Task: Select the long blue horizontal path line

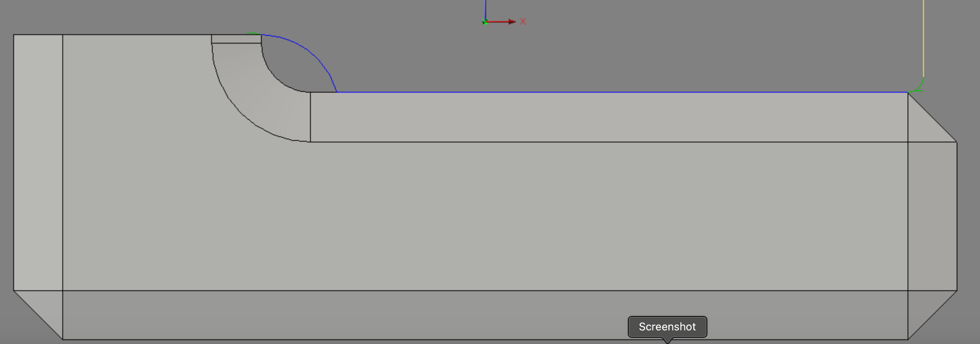Action: pyautogui.click(x=622, y=92)
